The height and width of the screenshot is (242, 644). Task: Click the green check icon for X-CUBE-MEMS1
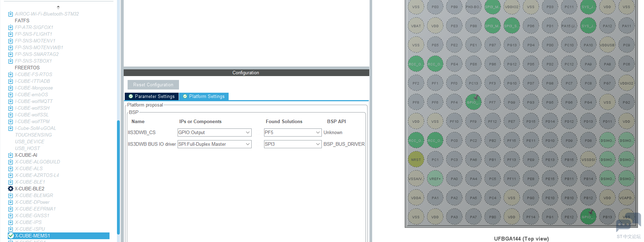click(x=11, y=236)
